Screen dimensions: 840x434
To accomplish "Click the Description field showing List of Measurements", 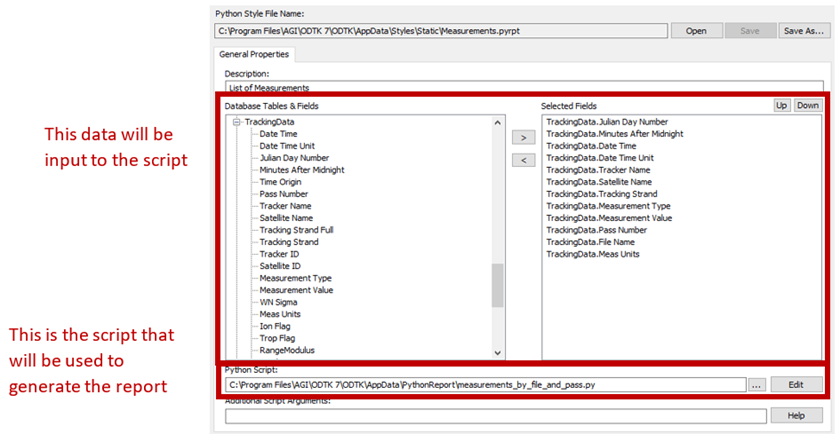I will pos(524,87).
